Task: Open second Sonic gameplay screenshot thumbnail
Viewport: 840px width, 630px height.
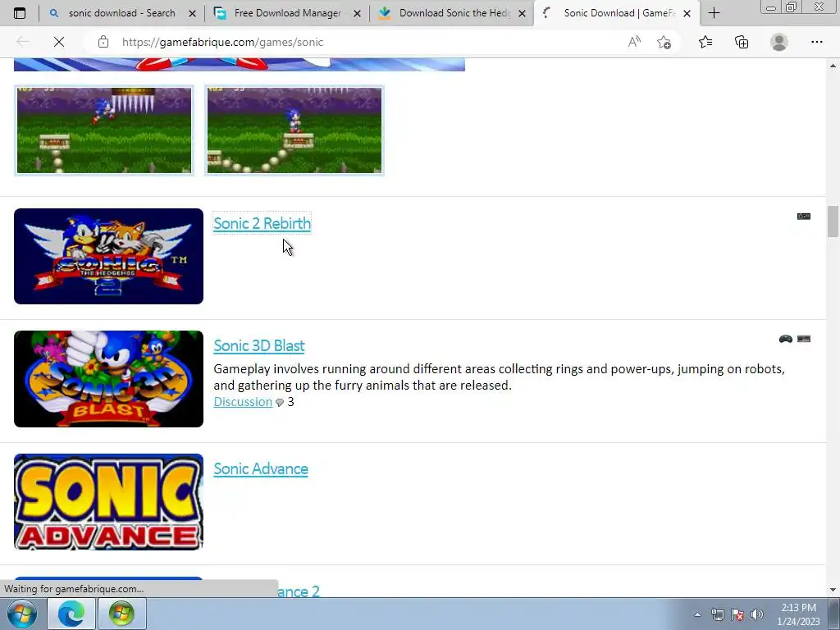Action: click(294, 130)
